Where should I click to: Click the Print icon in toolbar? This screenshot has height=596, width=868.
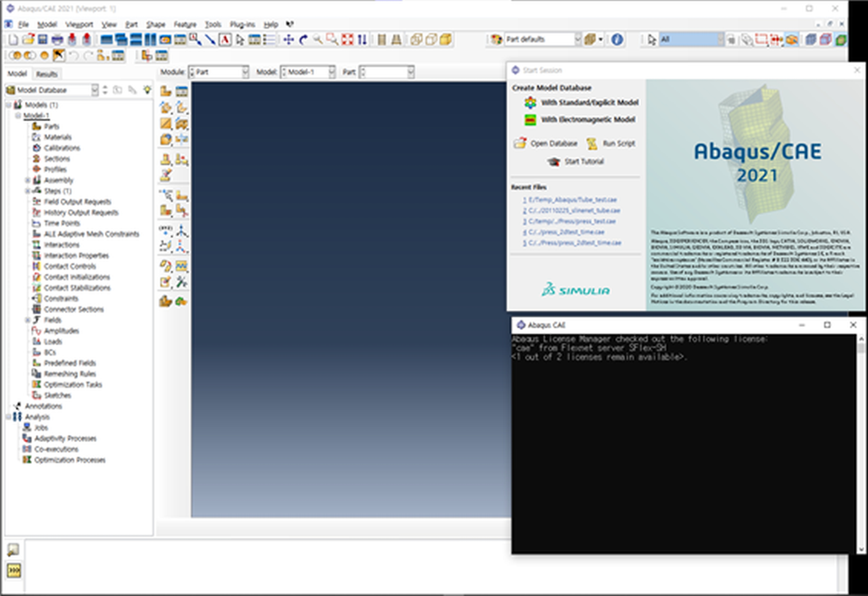point(57,39)
